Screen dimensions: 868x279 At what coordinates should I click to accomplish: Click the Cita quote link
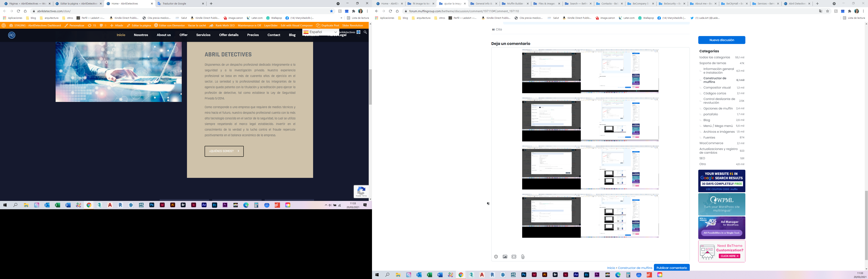(x=497, y=30)
